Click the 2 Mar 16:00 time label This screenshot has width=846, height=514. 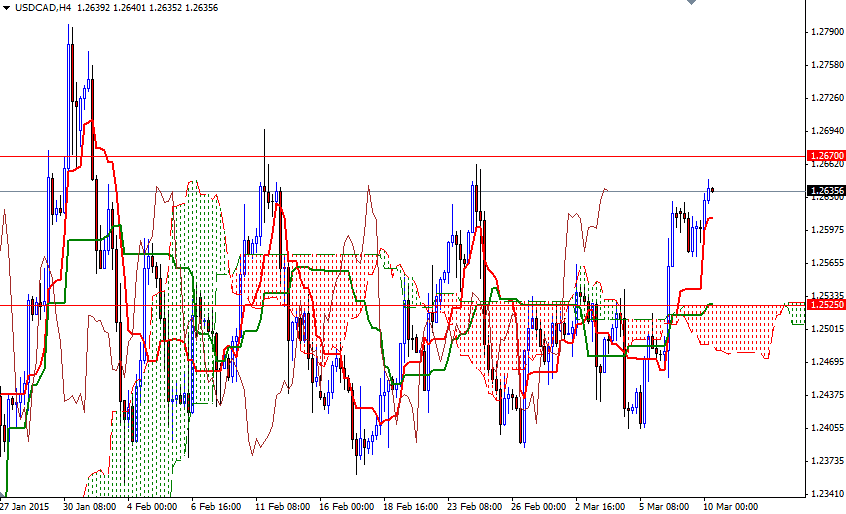(x=600, y=507)
